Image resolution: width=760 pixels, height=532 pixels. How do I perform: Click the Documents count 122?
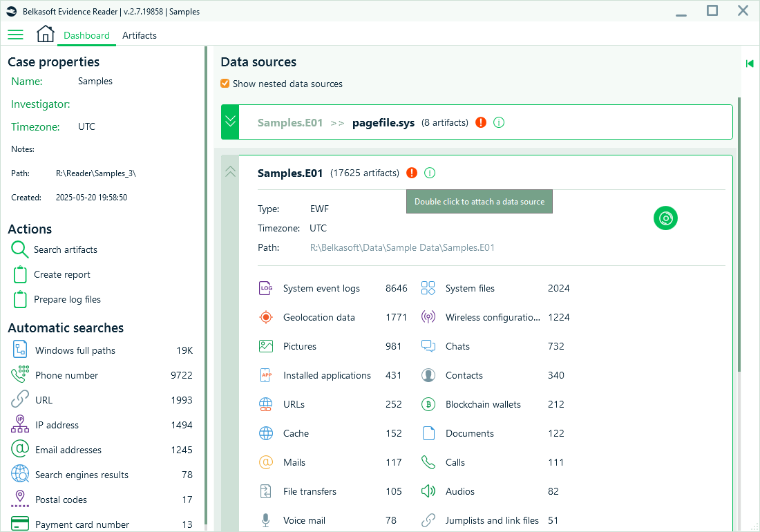point(556,434)
